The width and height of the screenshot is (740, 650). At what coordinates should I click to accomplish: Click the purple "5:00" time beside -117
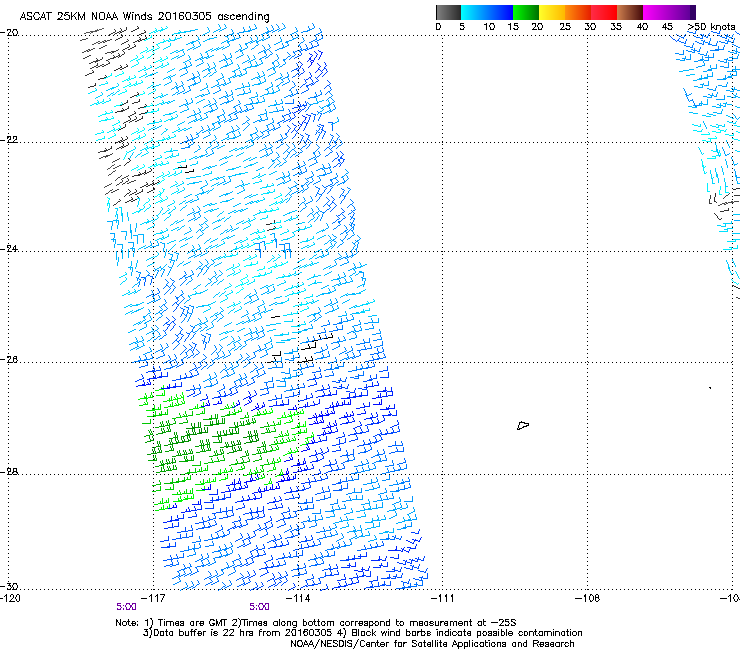pos(126,607)
